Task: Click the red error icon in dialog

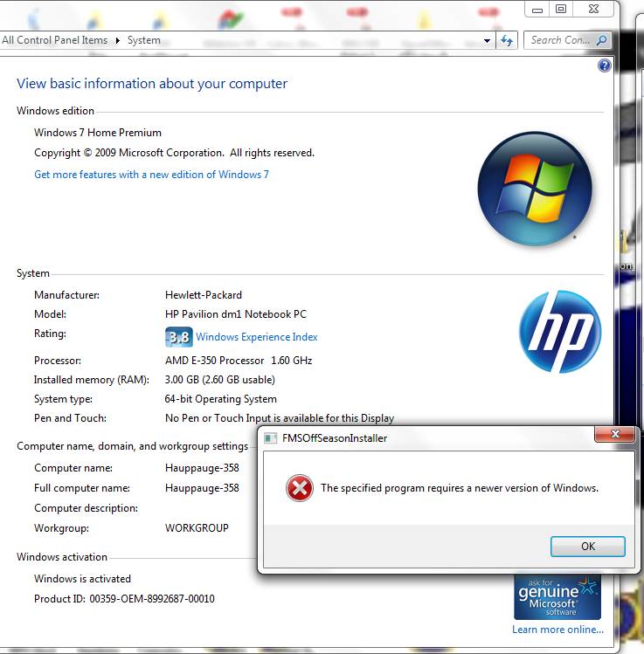Action: tap(299, 489)
